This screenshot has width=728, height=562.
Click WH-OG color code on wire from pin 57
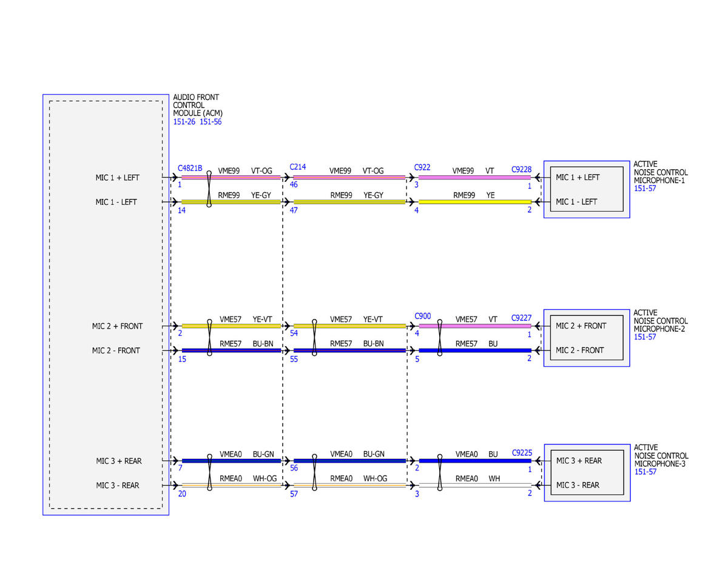374,479
